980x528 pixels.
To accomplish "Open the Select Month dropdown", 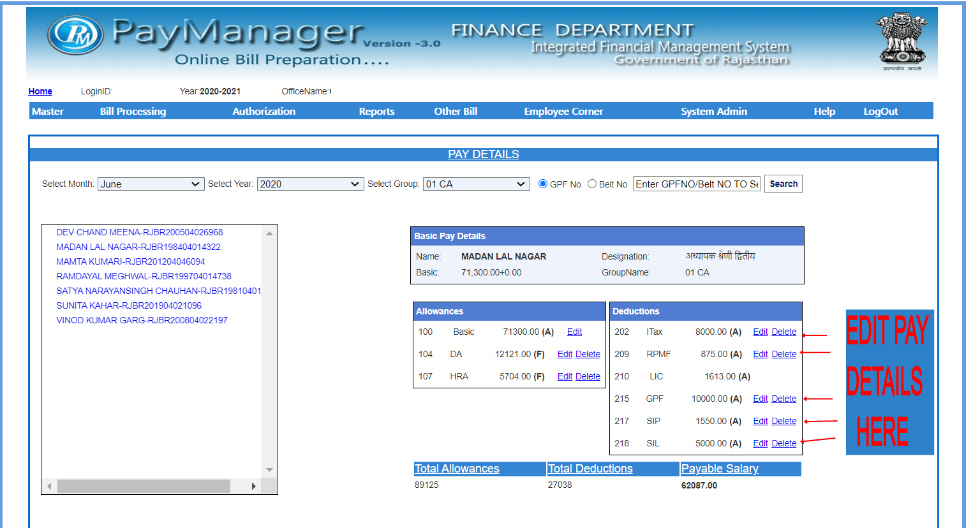I will point(151,184).
